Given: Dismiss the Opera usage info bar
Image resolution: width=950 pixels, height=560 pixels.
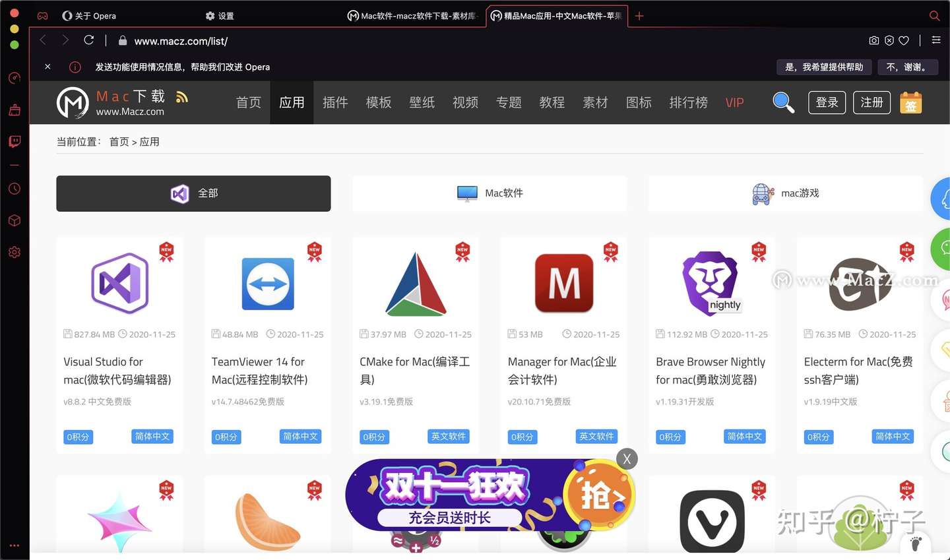Looking at the screenshot, I should [47, 67].
